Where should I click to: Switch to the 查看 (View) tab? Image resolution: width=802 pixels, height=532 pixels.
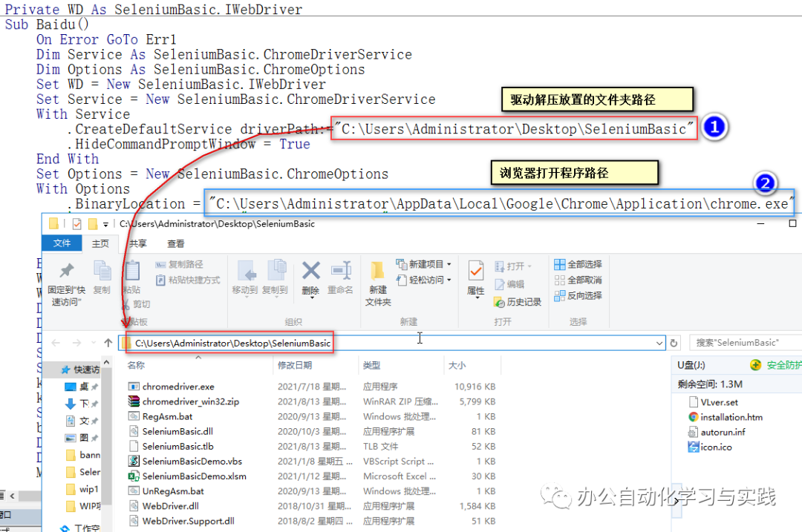click(177, 242)
